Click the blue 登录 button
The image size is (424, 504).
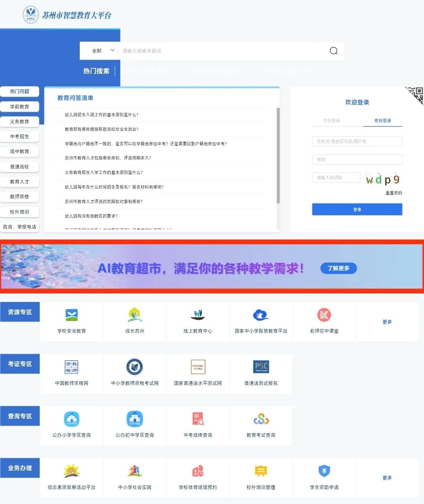tap(357, 209)
